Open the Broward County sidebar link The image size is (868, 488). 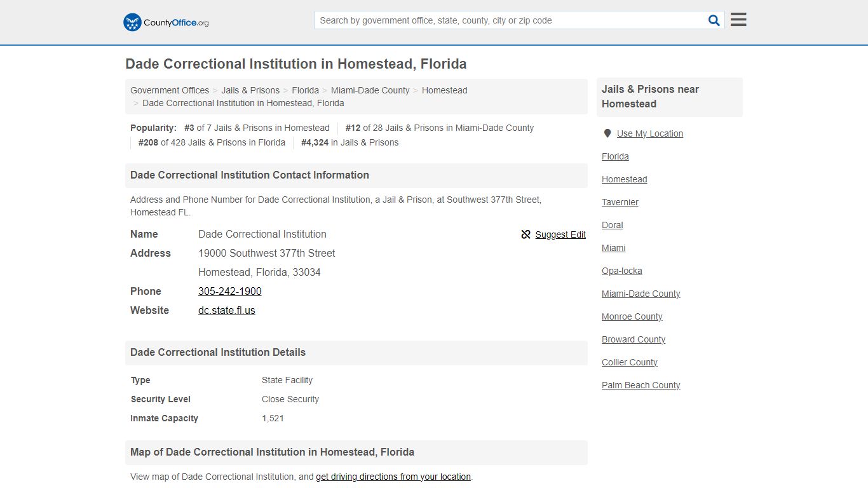634,339
